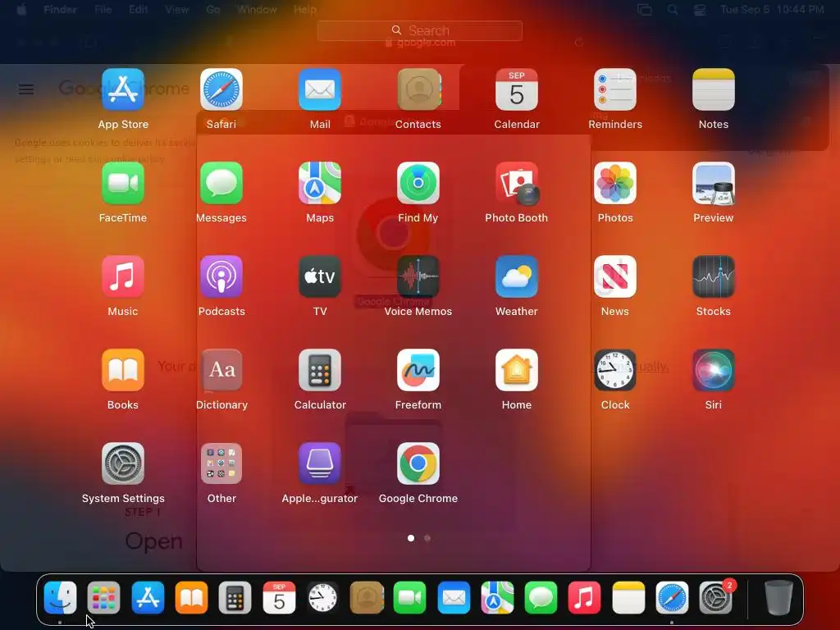This screenshot has height=630, width=840.
Task: Open Find My app
Action: 418,183
